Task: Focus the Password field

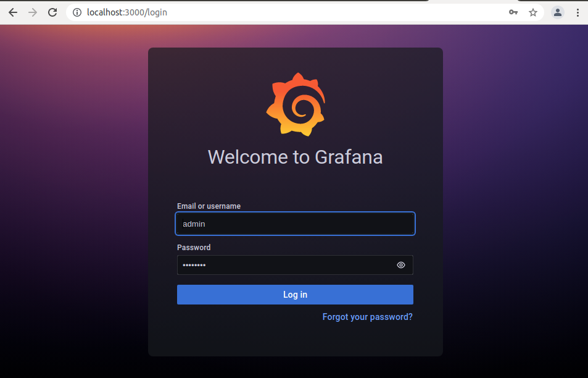Action: [295, 265]
